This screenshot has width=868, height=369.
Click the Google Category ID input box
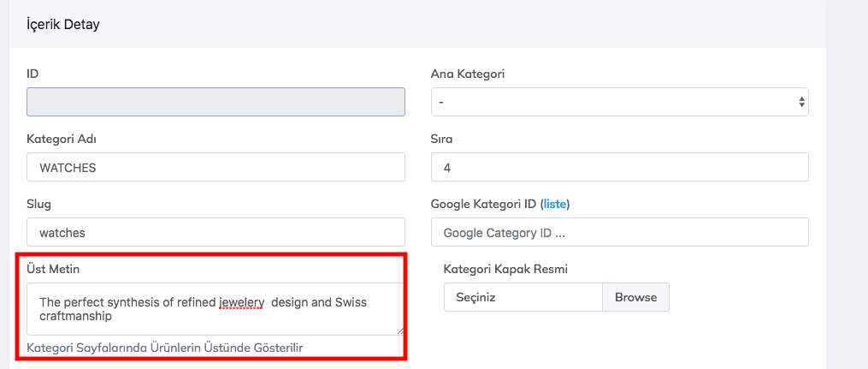(x=619, y=232)
